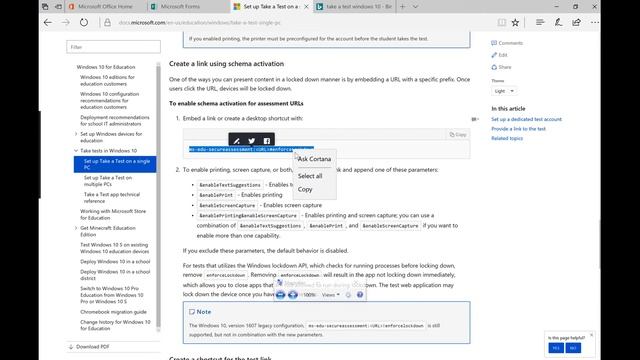The image size is (640, 360).
Task: Go back to the previous page
Action: click(x=48, y=22)
